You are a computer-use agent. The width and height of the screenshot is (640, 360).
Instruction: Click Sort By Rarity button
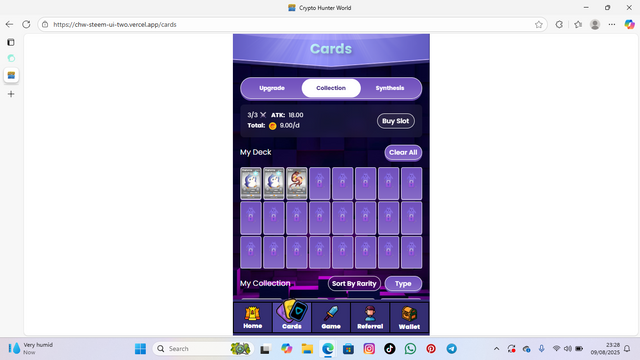(354, 283)
